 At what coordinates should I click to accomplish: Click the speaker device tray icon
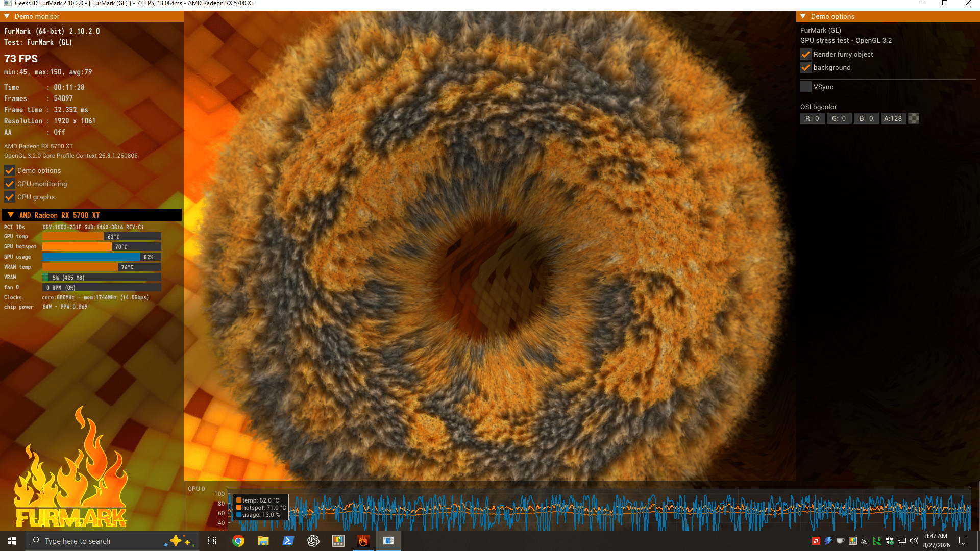tap(865, 541)
